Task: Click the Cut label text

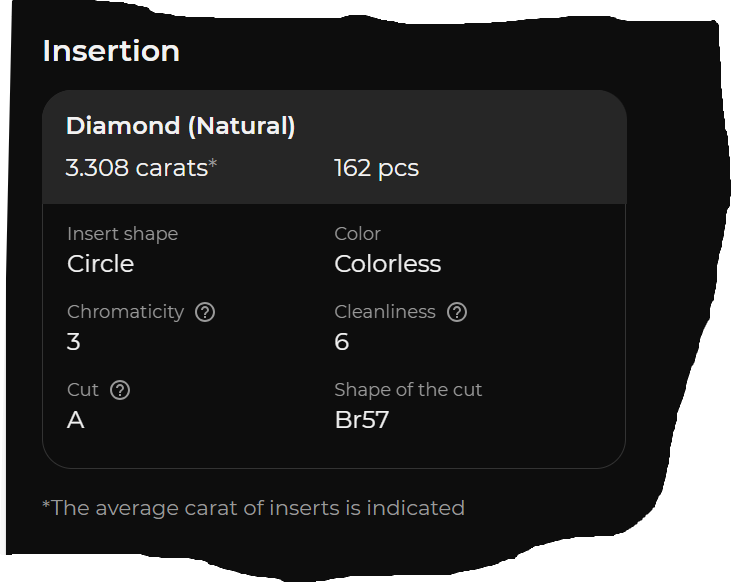Action: click(x=83, y=390)
